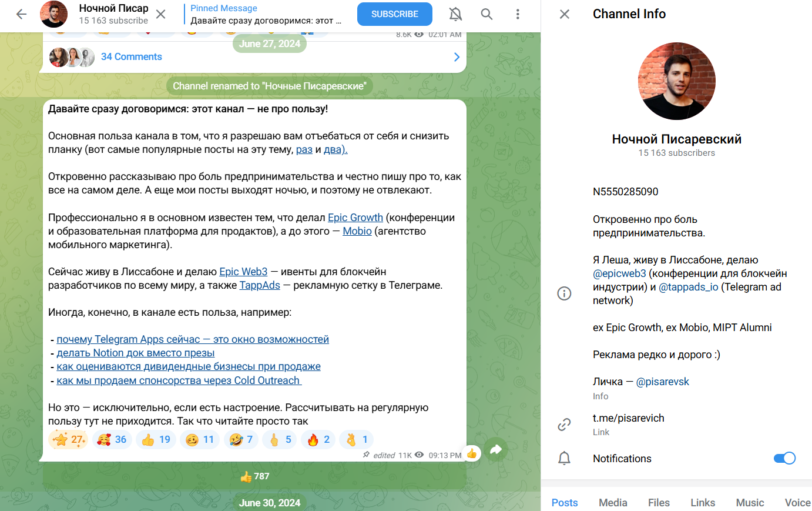This screenshot has height=511, width=812.
Task: Open link about Cold Outreach спонсорства
Action: coord(179,381)
